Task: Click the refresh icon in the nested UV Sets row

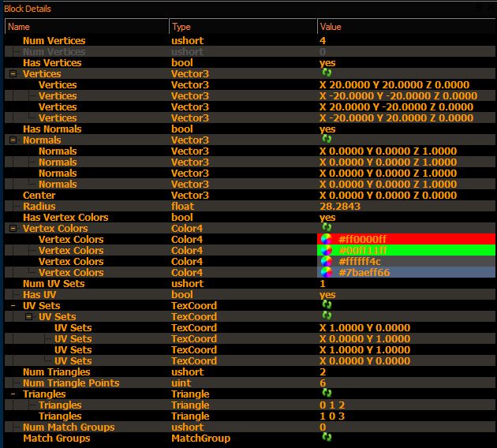Action: [x=327, y=315]
